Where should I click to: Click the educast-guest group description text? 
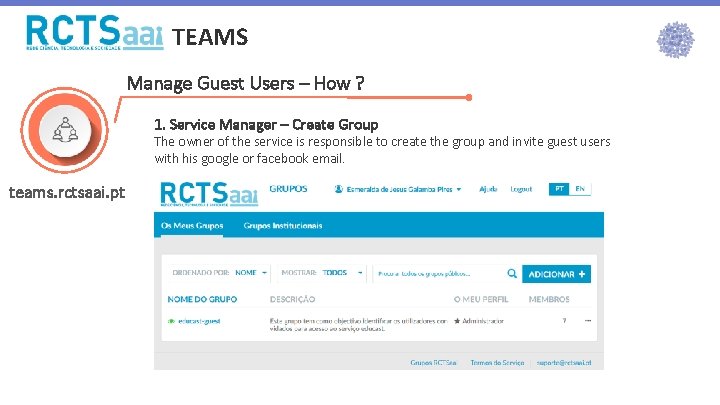[x=358, y=325]
